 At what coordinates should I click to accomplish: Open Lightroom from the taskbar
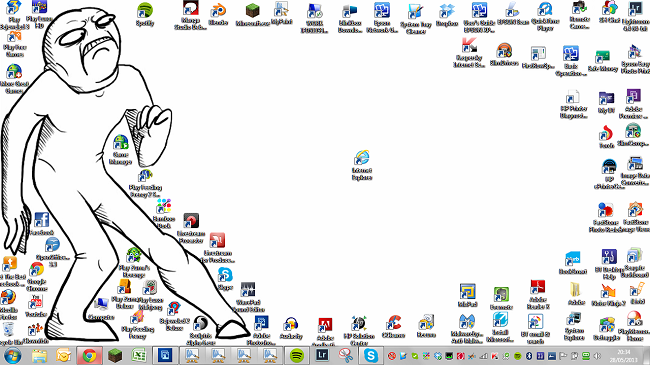(x=322, y=355)
